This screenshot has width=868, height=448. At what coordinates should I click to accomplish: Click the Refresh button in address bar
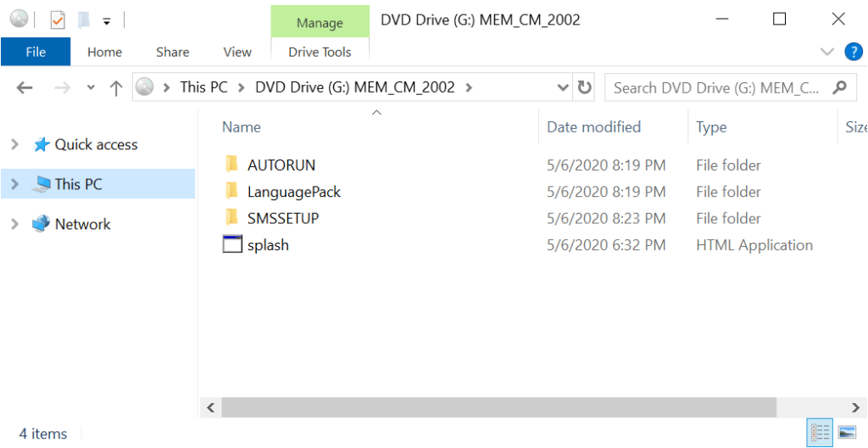tap(584, 87)
